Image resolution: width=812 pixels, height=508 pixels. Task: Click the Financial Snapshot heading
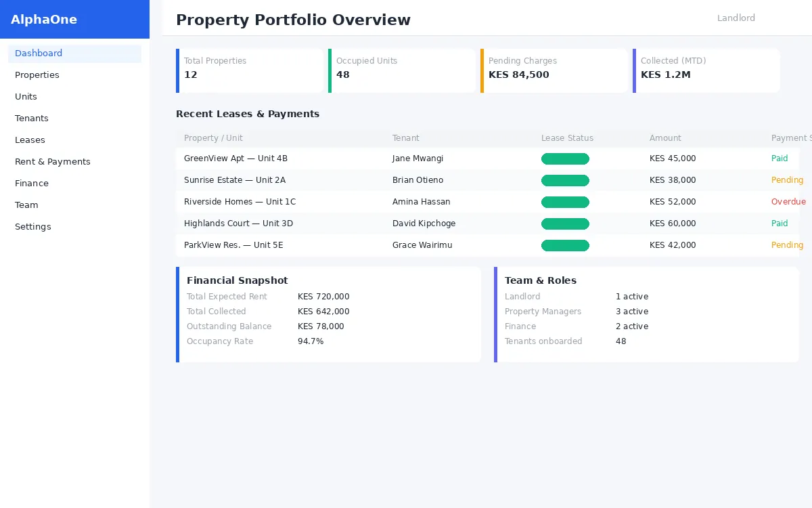point(237,280)
